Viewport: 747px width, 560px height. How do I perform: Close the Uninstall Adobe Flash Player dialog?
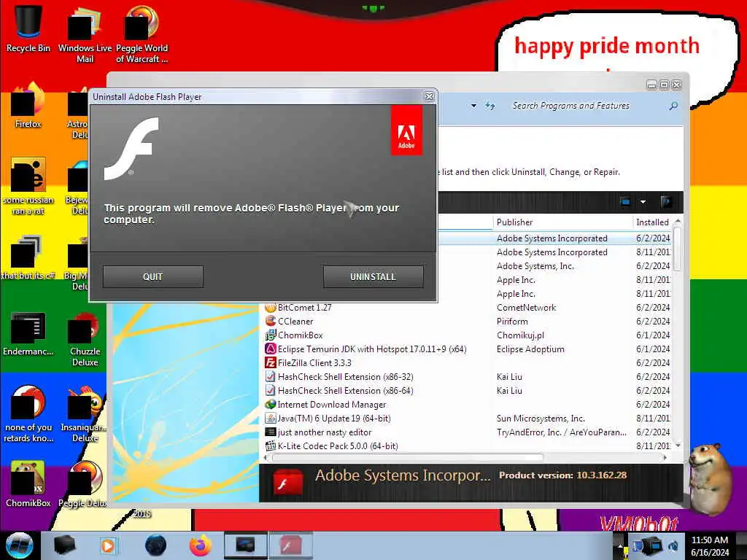pos(429,97)
